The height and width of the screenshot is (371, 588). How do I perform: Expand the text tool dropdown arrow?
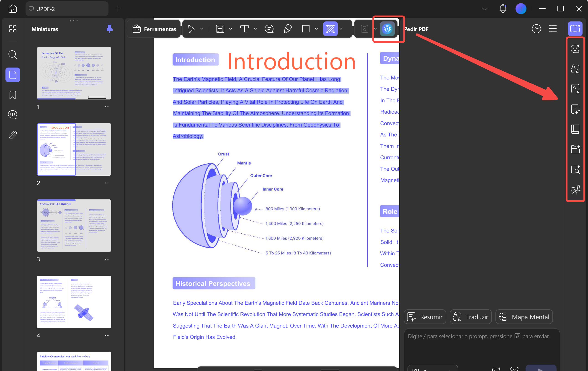[255, 29]
